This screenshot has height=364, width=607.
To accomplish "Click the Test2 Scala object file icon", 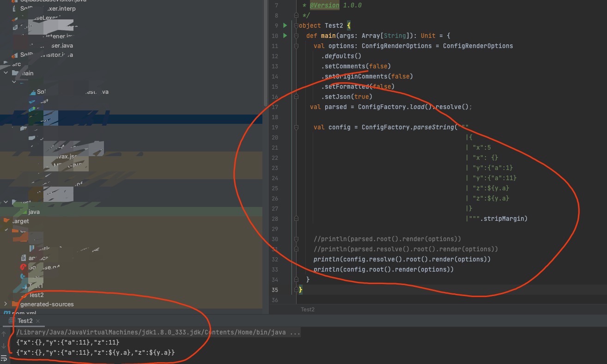I will (24, 295).
